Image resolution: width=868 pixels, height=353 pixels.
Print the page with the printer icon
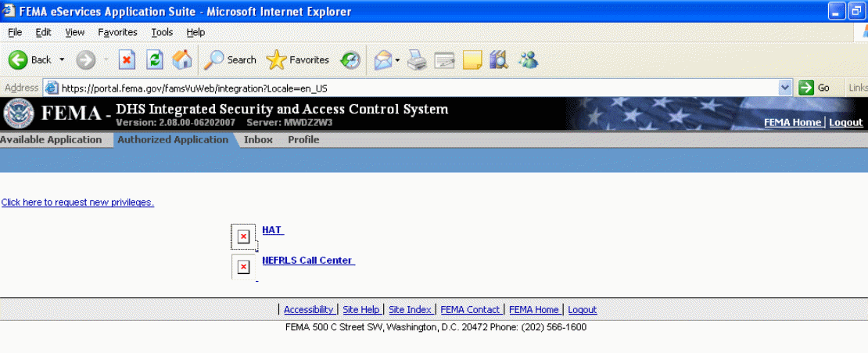[418, 59]
